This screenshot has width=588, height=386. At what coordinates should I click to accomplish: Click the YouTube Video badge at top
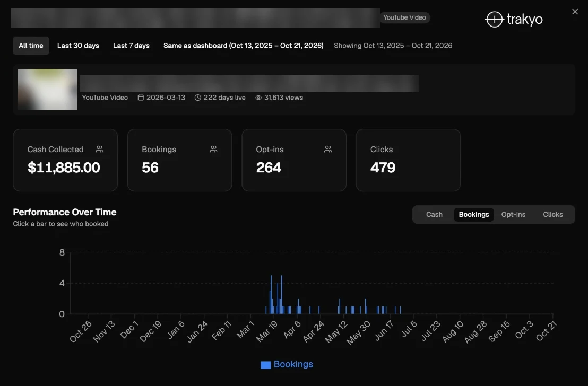point(404,17)
